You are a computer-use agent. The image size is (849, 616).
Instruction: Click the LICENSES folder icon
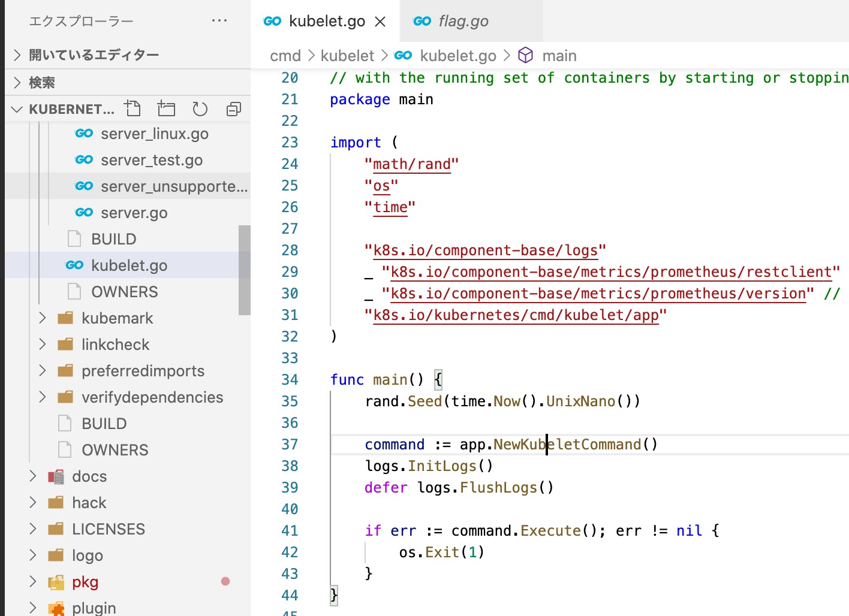click(56, 529)
